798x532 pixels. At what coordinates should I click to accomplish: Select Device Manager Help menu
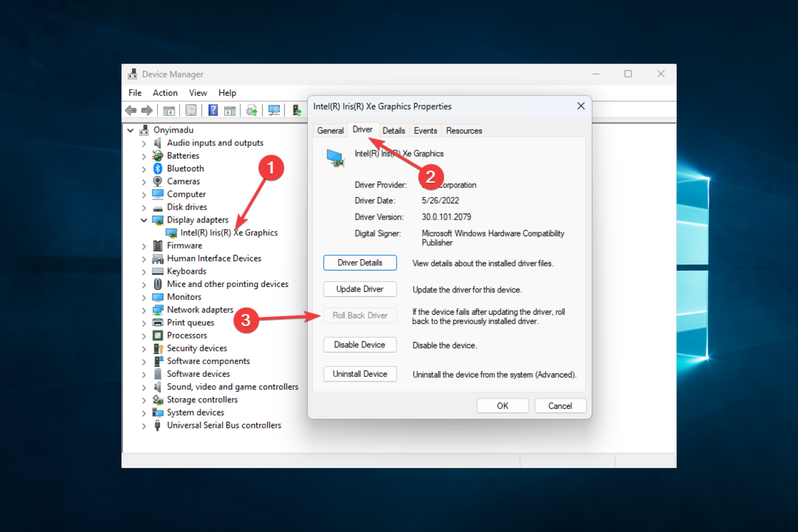(x=227, y=92)
